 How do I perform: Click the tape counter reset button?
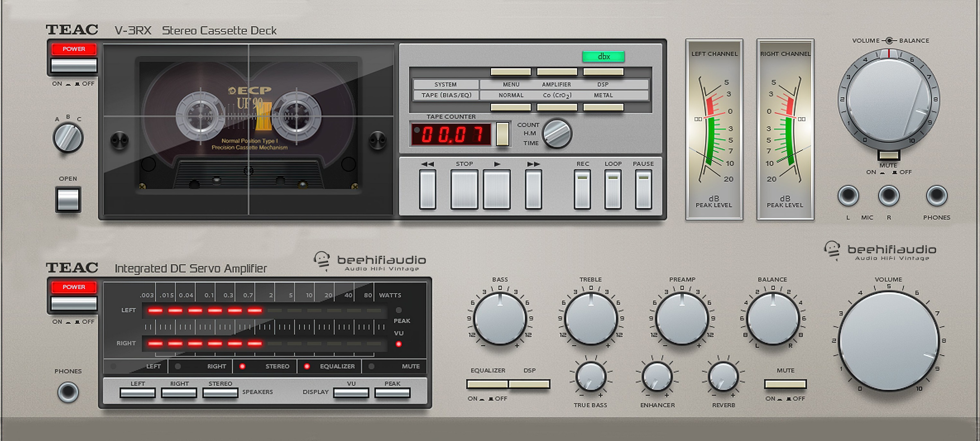502,134
